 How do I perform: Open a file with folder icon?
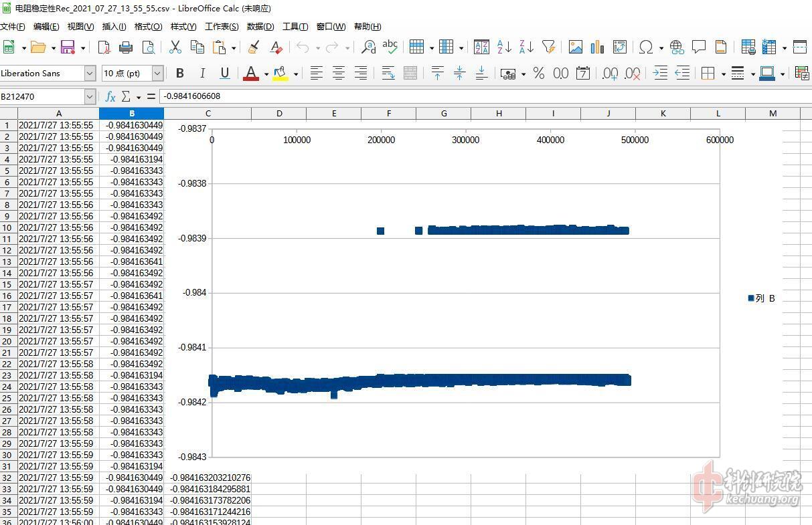pos(38,47)
